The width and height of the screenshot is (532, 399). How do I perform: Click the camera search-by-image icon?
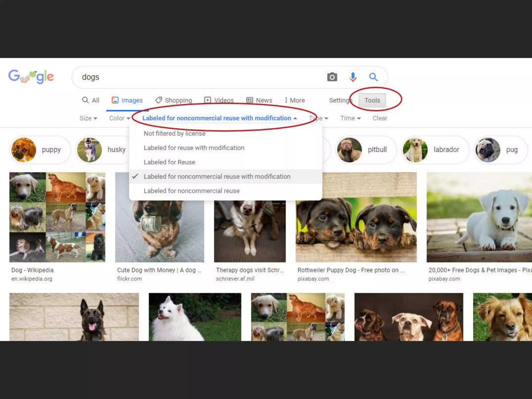pos(332,77)
